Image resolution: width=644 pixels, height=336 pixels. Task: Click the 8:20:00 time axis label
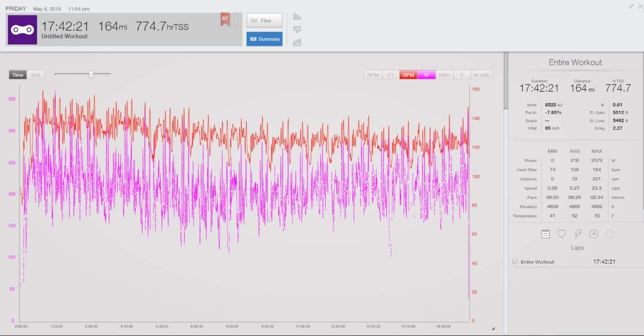pyautogui.click(x=232, y=326)
